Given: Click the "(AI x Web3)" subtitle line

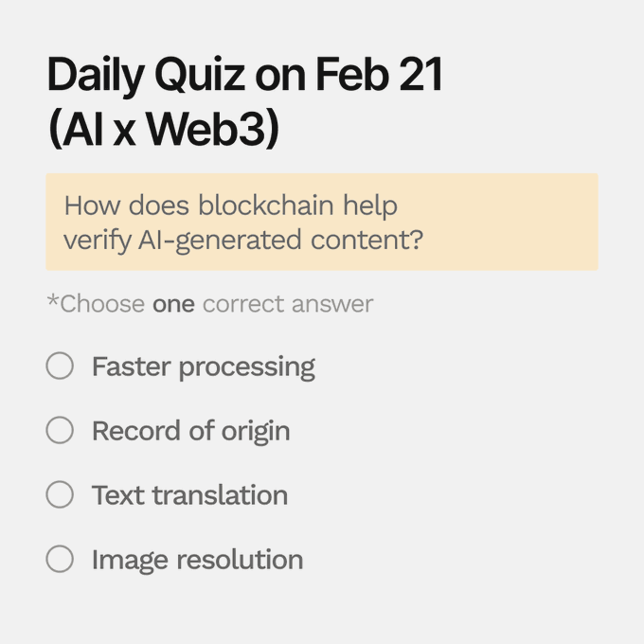Looking at the screenshot, I should [x=163, y=130].
